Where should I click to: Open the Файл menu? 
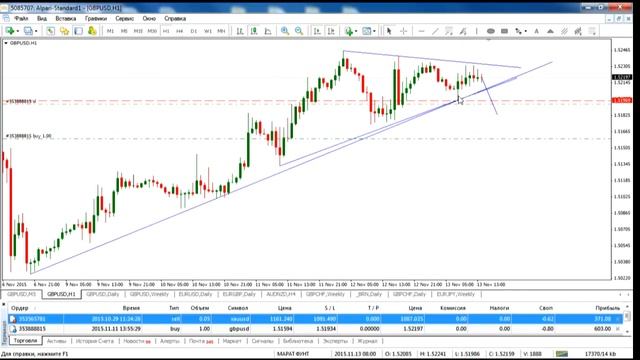(21, 19)
